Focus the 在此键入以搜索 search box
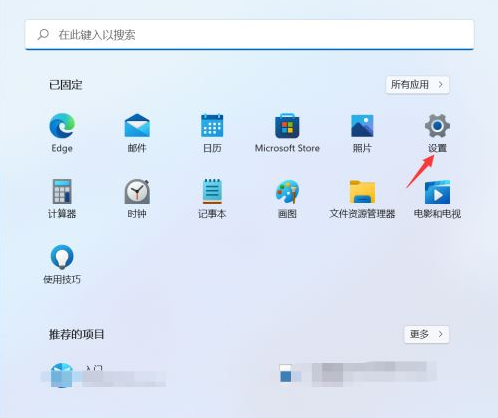The width and height of the screenshot is (498, 418). (x=249, y=35)
